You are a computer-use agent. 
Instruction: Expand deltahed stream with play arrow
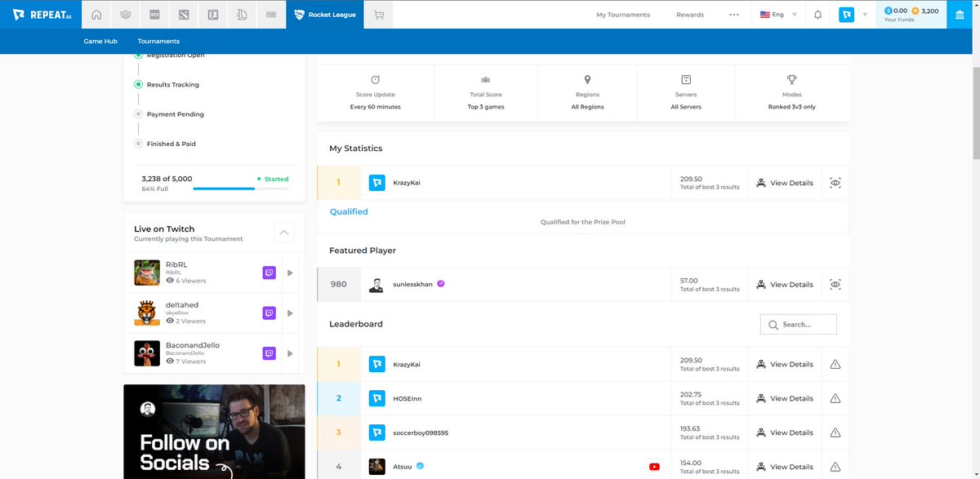tap(290, 313)
